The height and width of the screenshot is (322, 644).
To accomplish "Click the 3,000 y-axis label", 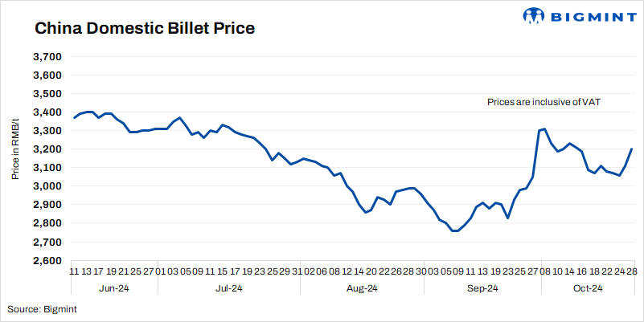I will click(47, 186).
